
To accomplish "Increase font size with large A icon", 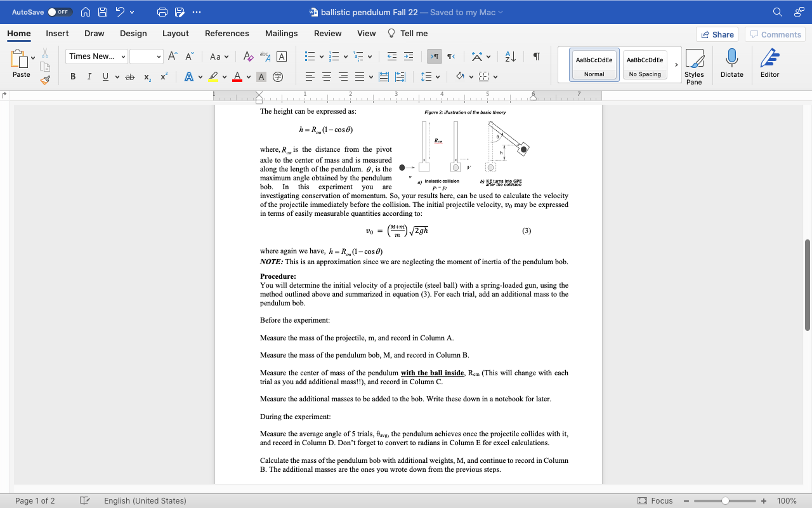I will coord(173,57).
